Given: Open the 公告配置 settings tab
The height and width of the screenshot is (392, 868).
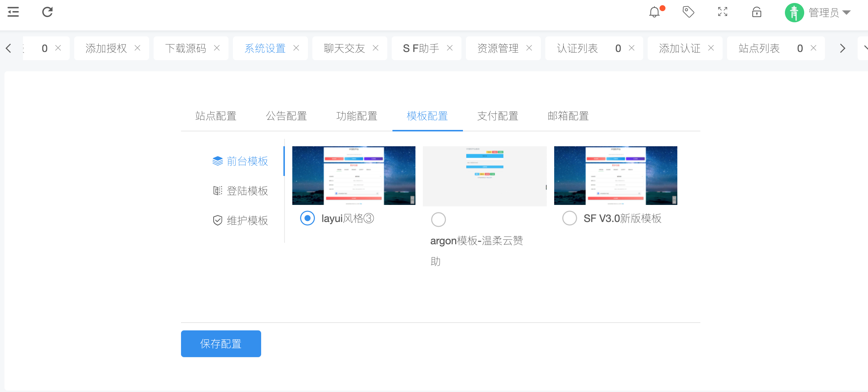Looking at the screenshot, I should 286,116.
